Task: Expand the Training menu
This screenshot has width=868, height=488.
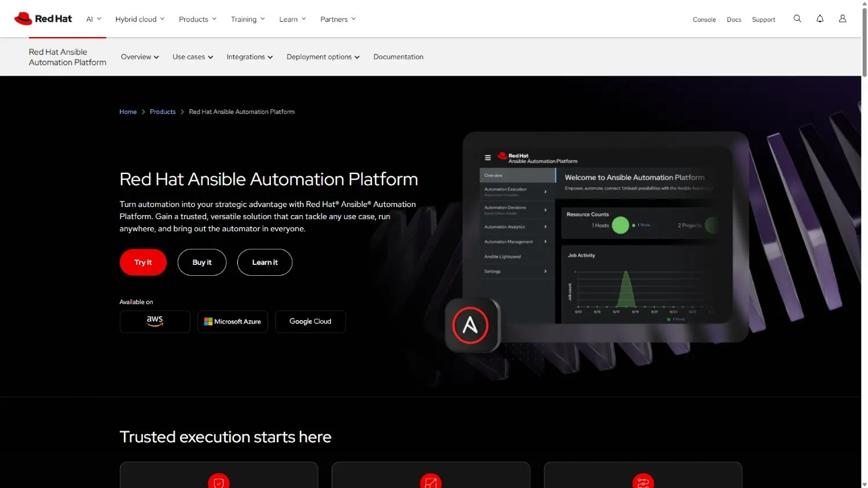Action: click(x=248, y=19)
